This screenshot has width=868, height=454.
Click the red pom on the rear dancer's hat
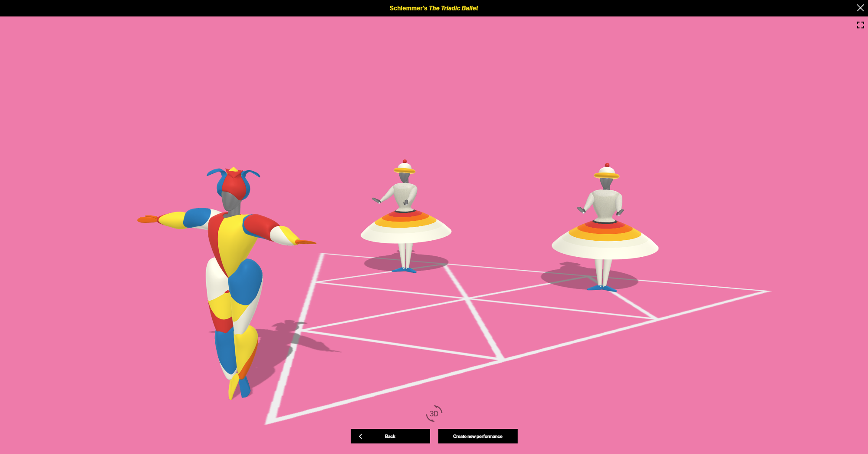tap(606, 165)
